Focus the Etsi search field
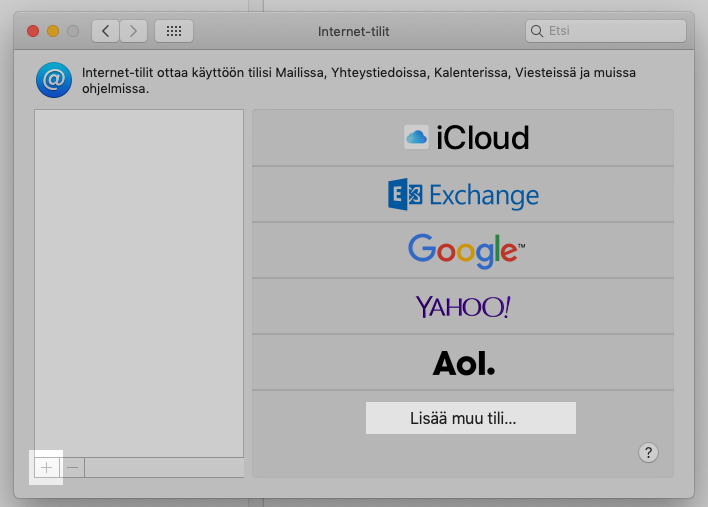The height and width of the screenshot is (507, 708). pos(606,31)
